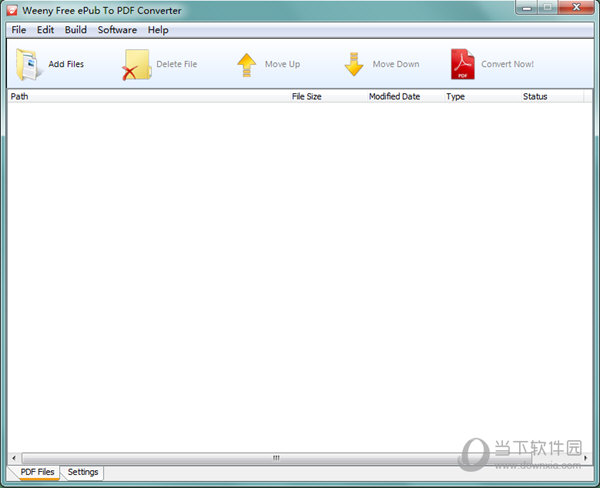Click the Add Files label

pos(66,64)
